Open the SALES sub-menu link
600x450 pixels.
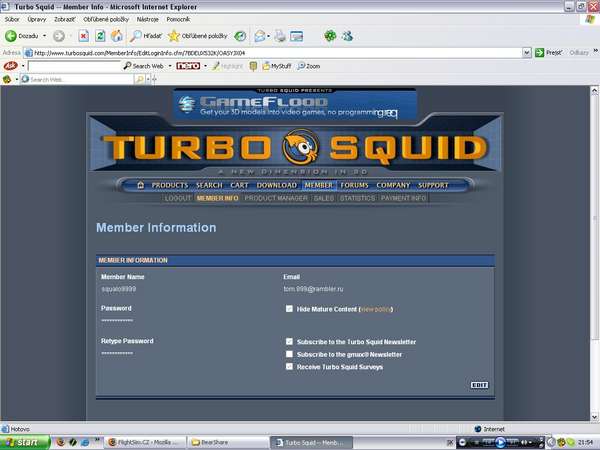coord(324,198)
